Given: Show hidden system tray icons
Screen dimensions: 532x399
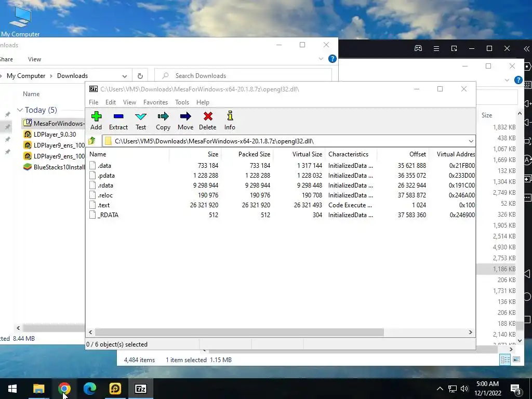Looking at the screenshot, I should coord(440,389).
